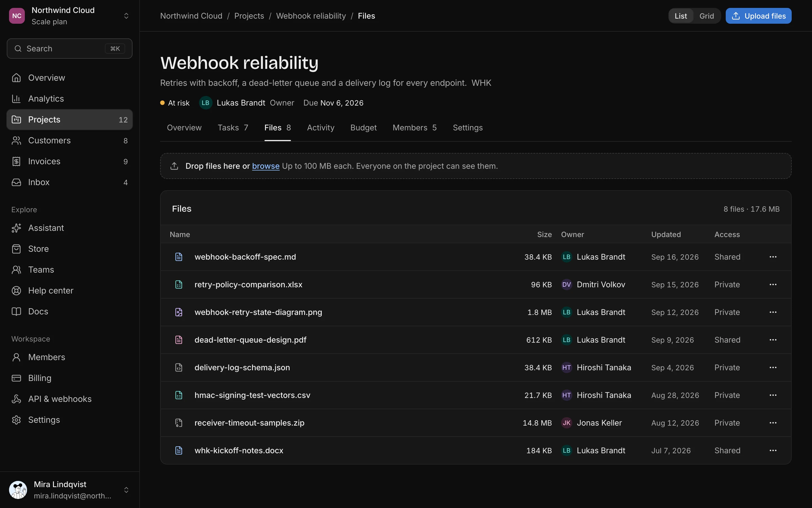Click the Northwind Cloud breadcrumb link
Viewport: 812px width, 508px height.
[191, 16]
